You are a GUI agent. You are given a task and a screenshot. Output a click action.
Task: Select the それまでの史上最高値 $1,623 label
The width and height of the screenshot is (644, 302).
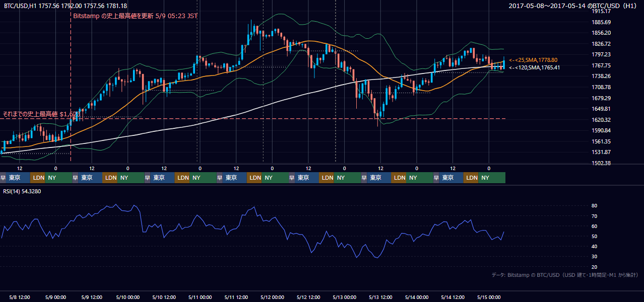point(42,114)
